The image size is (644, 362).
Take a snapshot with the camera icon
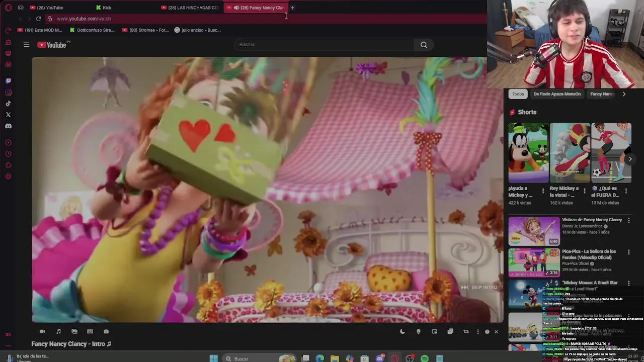[x=106, y=331]
